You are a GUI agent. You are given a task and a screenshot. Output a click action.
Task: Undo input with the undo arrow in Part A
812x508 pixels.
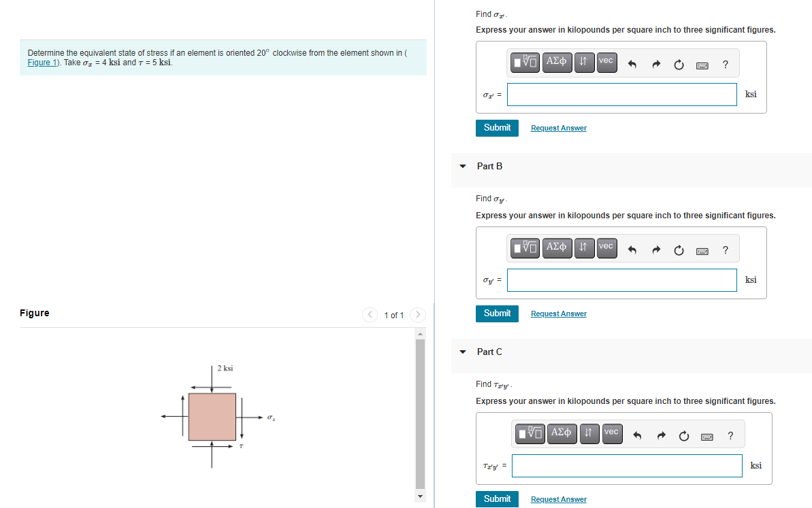click(x=633, y=63)
